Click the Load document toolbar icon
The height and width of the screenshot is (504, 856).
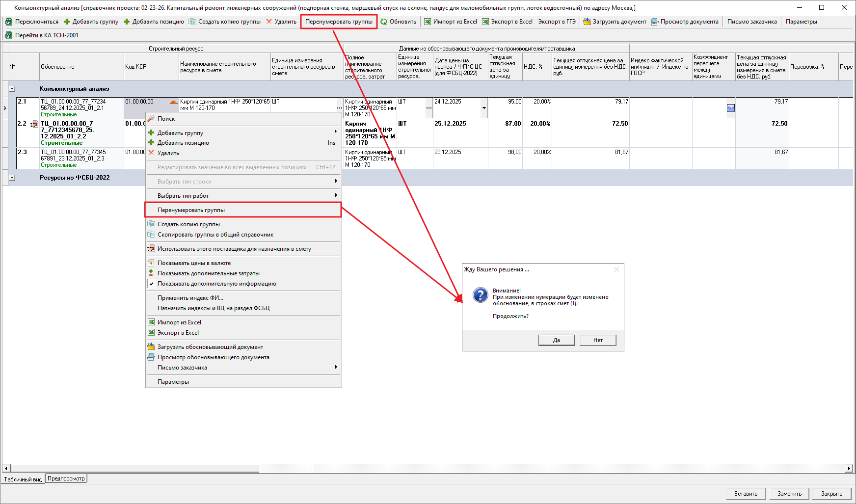(587, 22)
